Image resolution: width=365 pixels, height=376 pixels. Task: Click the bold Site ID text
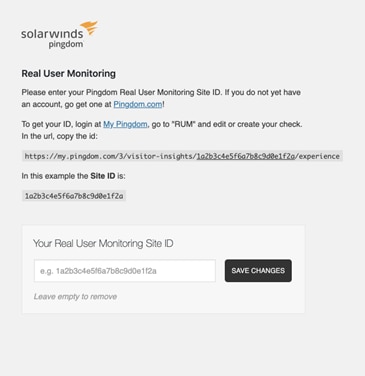pos(103,176)
